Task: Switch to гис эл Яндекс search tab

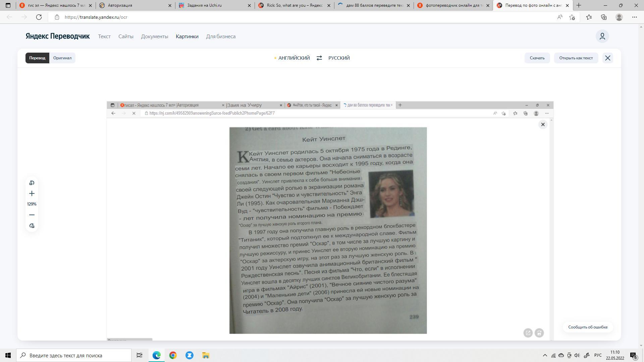Action: 56,5
